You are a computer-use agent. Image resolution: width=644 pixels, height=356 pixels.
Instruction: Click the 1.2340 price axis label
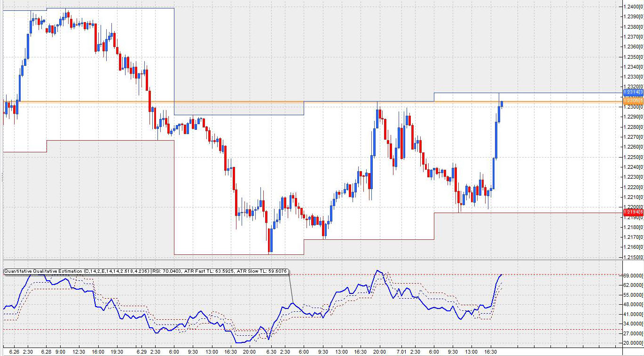[x=634, y=67]
